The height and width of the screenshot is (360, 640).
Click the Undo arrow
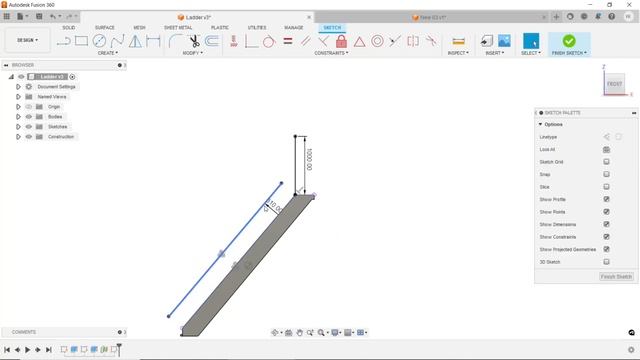pos(53,17)
